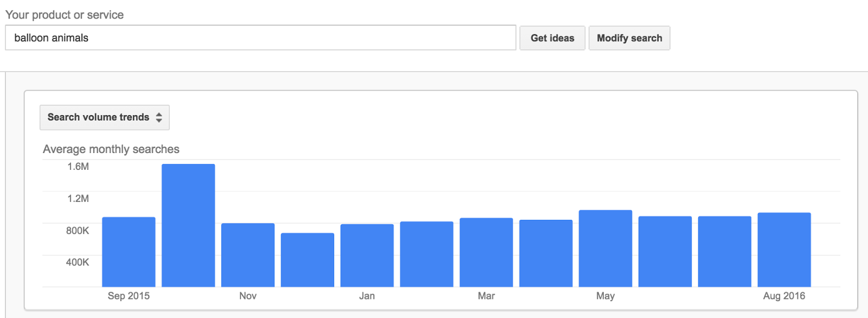The height and width of the screenshot is (318, 868).
Task: Select the tallest bar for October
Action: point(188,225)
